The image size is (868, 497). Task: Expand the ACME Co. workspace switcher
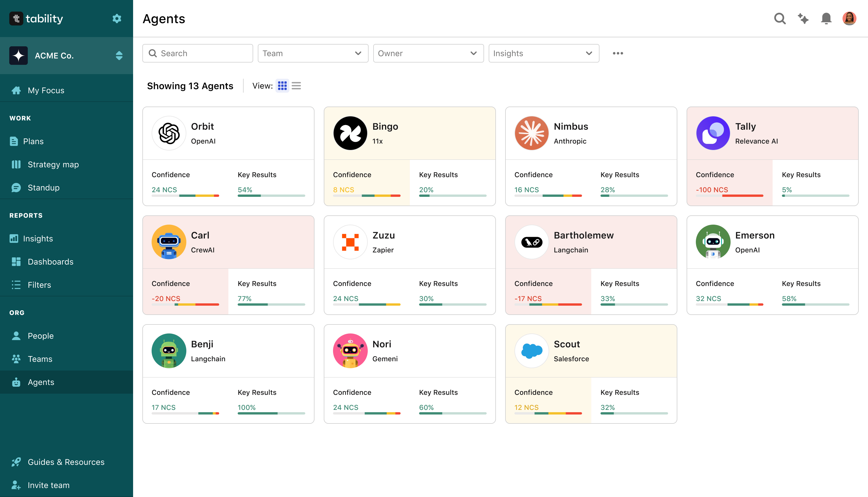tap(67, 56)
